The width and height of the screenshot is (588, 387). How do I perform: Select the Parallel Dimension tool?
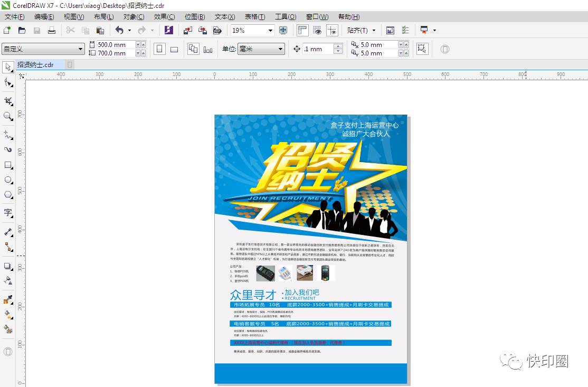8,232
